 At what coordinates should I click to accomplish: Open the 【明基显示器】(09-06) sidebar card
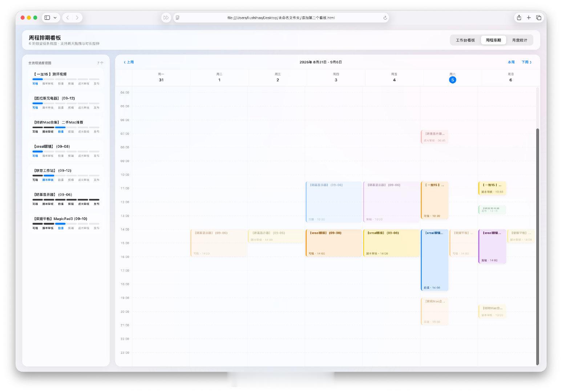pyautogui.click(x=66, y=199)
